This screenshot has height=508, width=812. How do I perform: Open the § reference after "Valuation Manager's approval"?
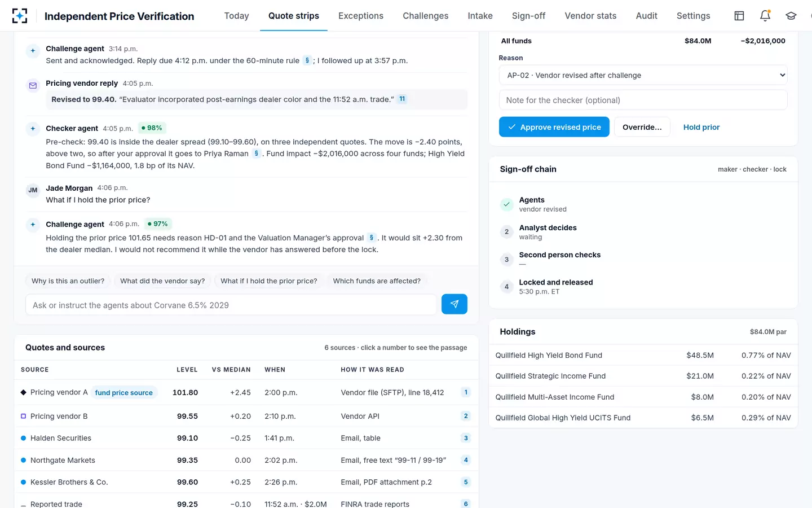(x=372, y=238)
